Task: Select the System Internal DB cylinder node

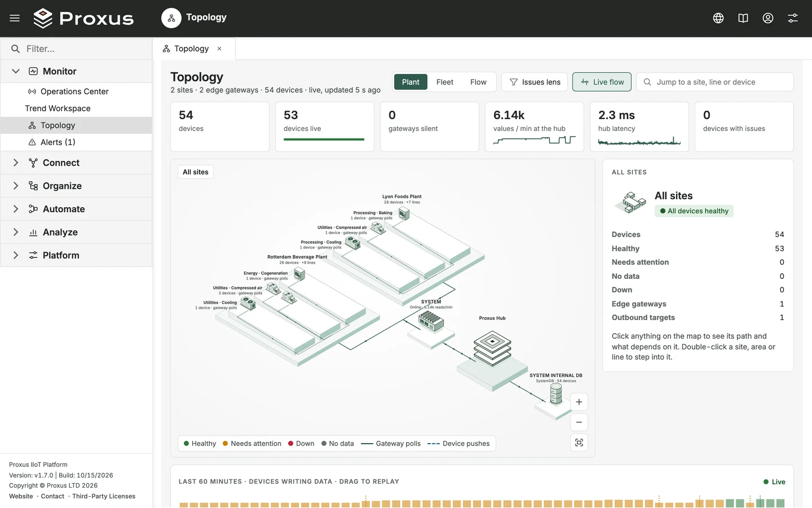Action: coord(556,394)
